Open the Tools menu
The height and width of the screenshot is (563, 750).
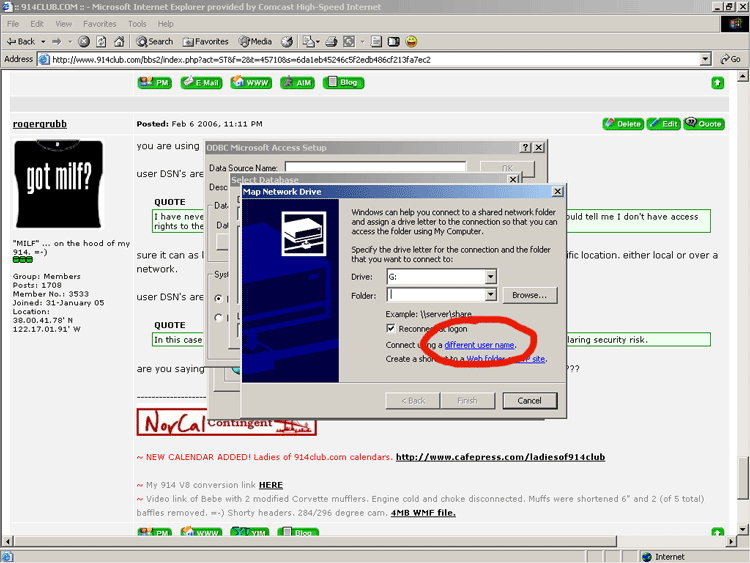click(137, 24)
